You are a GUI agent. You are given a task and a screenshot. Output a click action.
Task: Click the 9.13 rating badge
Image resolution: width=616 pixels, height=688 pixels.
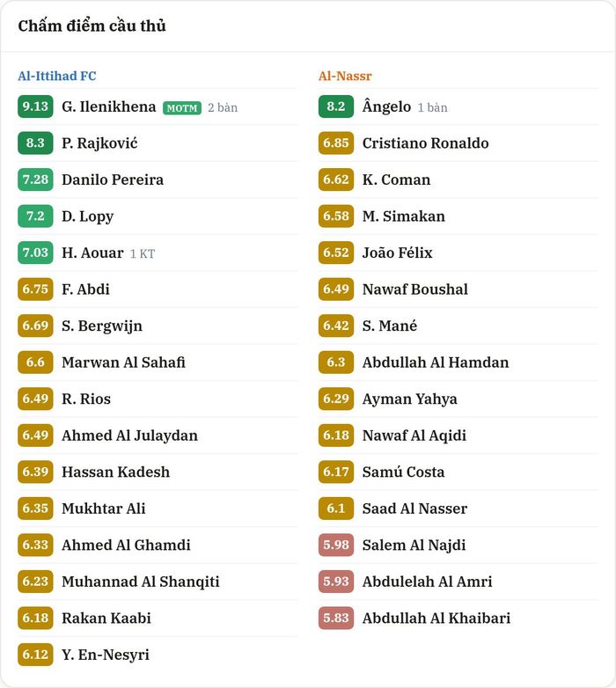pos(35,106)
